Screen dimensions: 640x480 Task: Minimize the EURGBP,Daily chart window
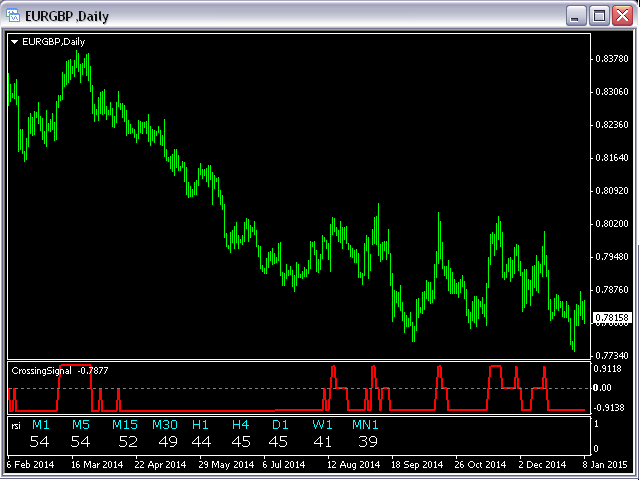577,16
